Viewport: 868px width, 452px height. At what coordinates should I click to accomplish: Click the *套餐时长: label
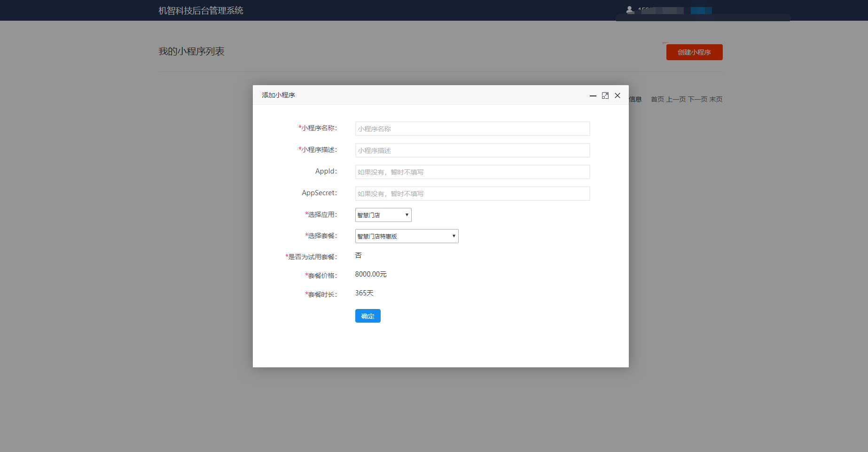(x=321, y=294)
